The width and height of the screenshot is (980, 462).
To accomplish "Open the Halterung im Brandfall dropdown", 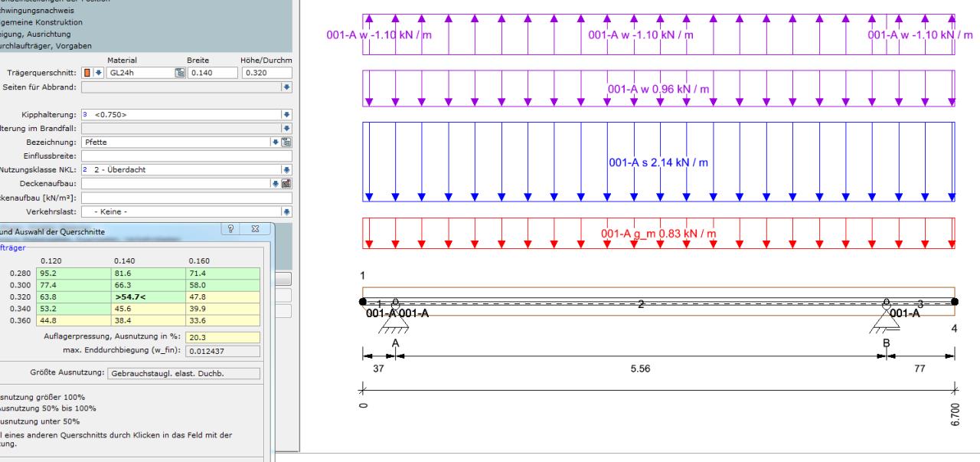I will (287, 129).
